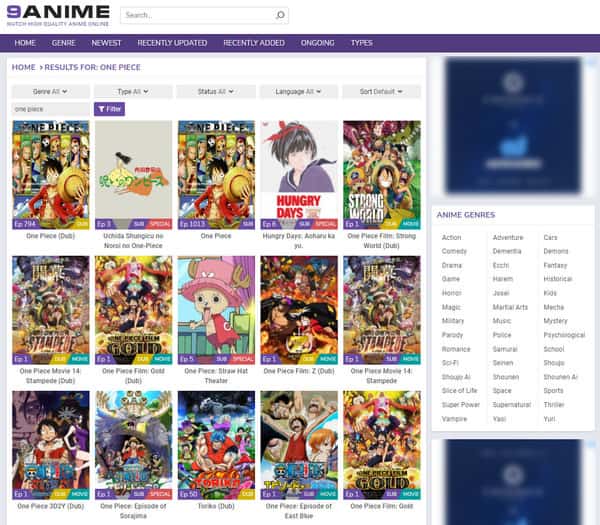Expand the Type All dropdown
The width and height of the screenshot is (600, 525).
tap(133, 91)
